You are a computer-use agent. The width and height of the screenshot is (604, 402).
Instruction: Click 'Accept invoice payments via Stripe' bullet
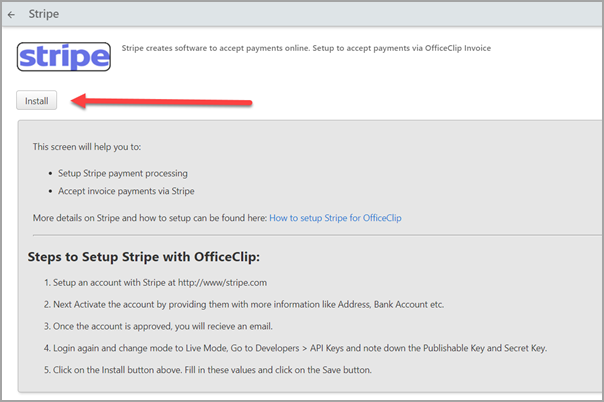(x=126, y=191)
